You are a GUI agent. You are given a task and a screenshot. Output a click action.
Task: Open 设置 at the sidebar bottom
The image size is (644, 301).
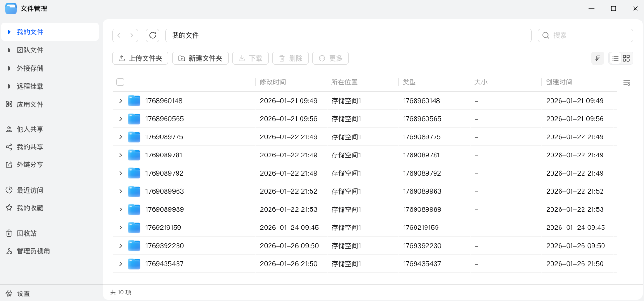click(23, 293)
